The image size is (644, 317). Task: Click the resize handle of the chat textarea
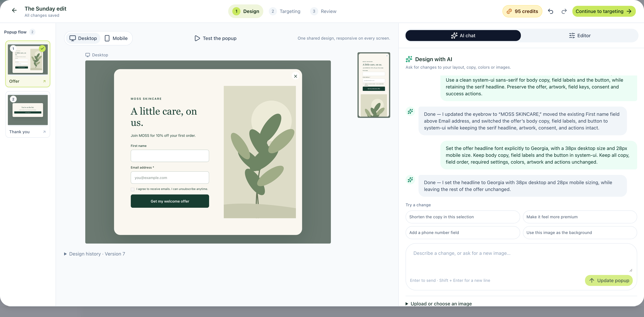tap(631, 270)
